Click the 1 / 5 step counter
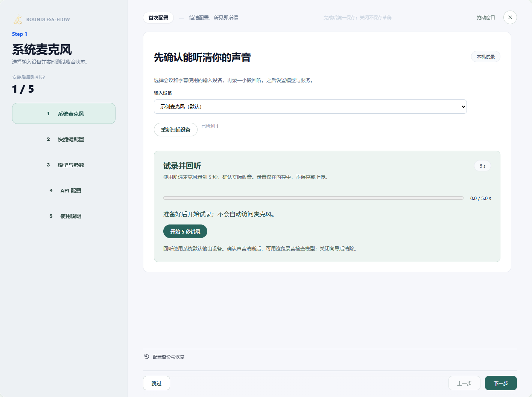The width and height of the screenshot is (532, 397). tap(23, 89)
